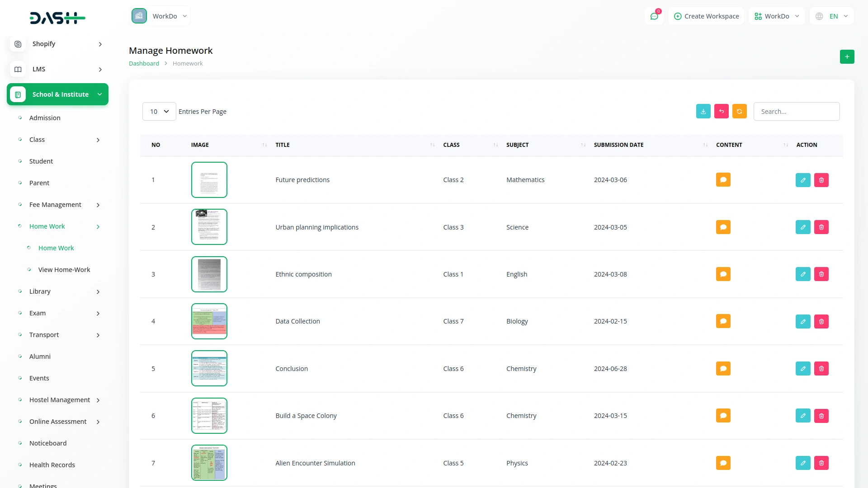Open the entries per page dropdown
Image resolution: width=868 pixels, height=488 pixels.
159,112
